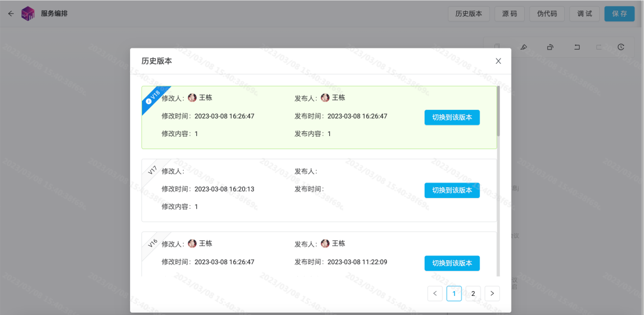Go to next page with right chevron
The height and width of the screenshot is (315, 644).
[x=492, y=294]
